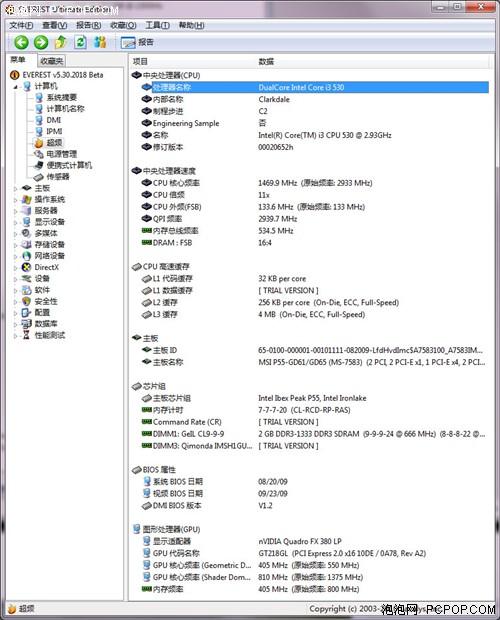Expand the 主板 motherboard tree node
The image size is (500, 620).
click(x=16, y=189)
